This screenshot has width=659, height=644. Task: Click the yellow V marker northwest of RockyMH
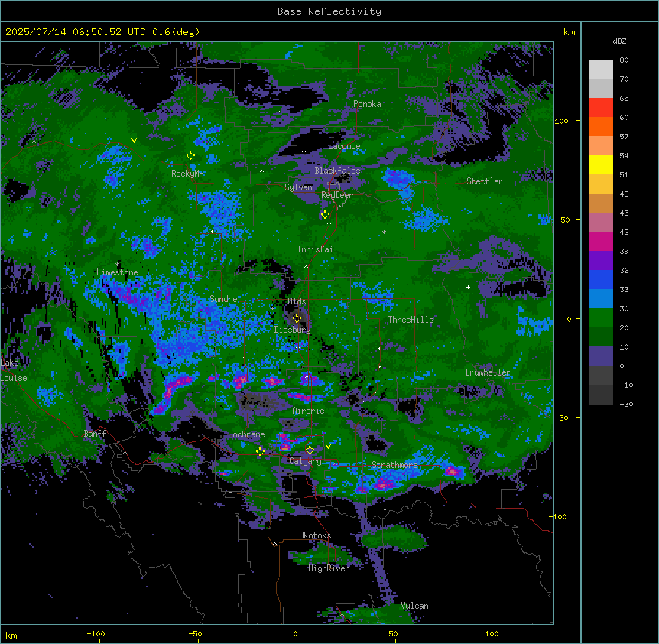[x=134, y=141]
